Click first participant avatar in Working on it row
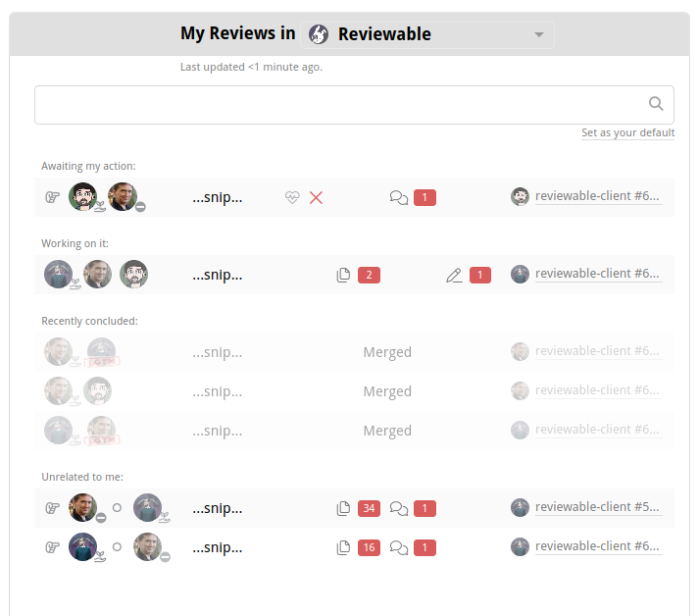This screenshot has height=616, width=699. click(58, 274)
